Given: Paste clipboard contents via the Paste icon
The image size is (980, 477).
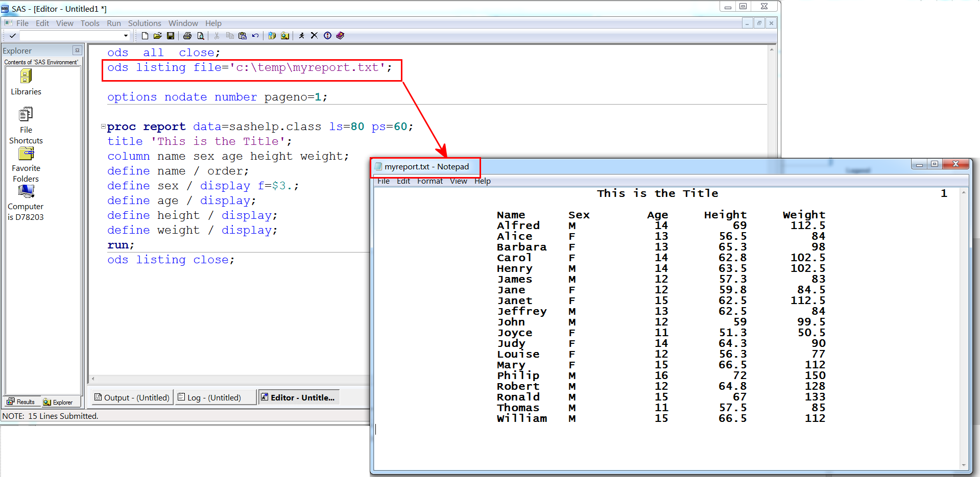Looking at the screenshot, I should pyautogui.click(x=243, y=35).
